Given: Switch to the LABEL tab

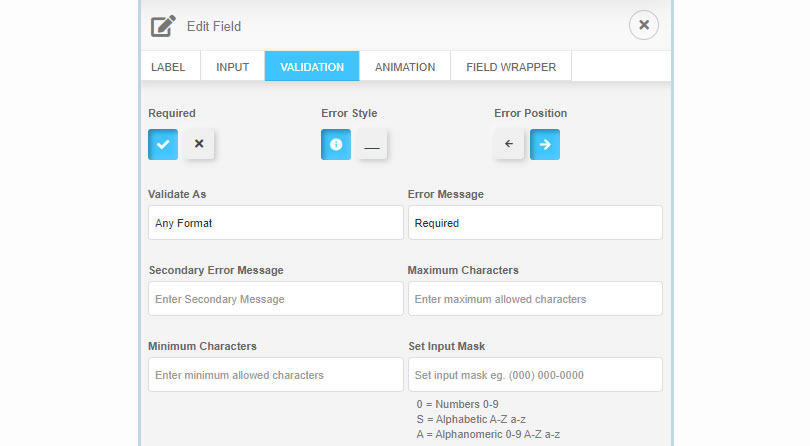Looking at the screenshot, I should tap(168, 66).
